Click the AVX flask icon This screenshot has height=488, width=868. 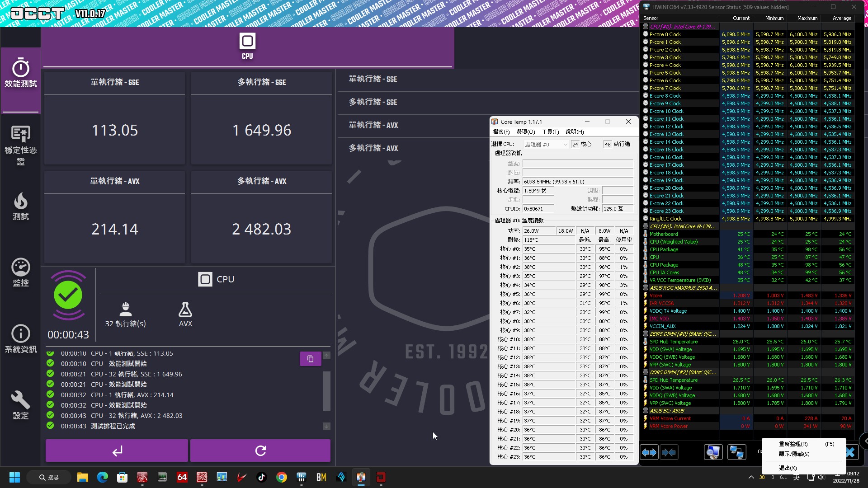[x=185, y=310]
